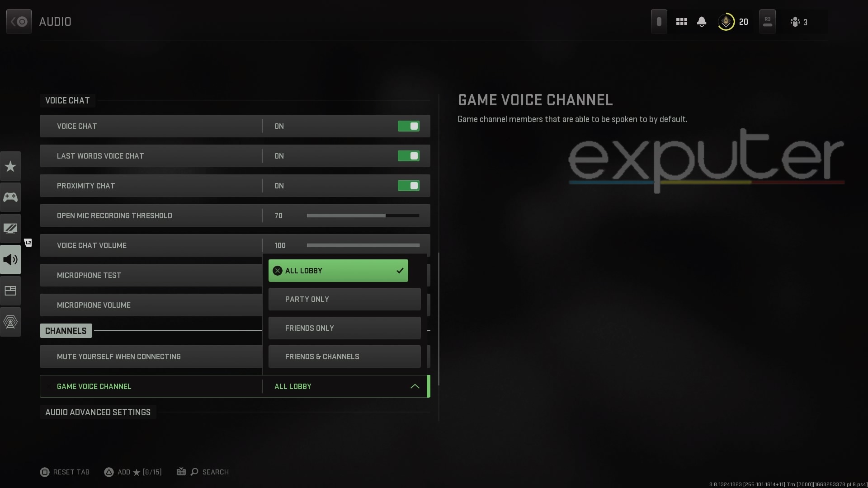Disable Last Words Voice Chat toggle
Viewport: 868px width, 488px height.
(x=408, y=156)
